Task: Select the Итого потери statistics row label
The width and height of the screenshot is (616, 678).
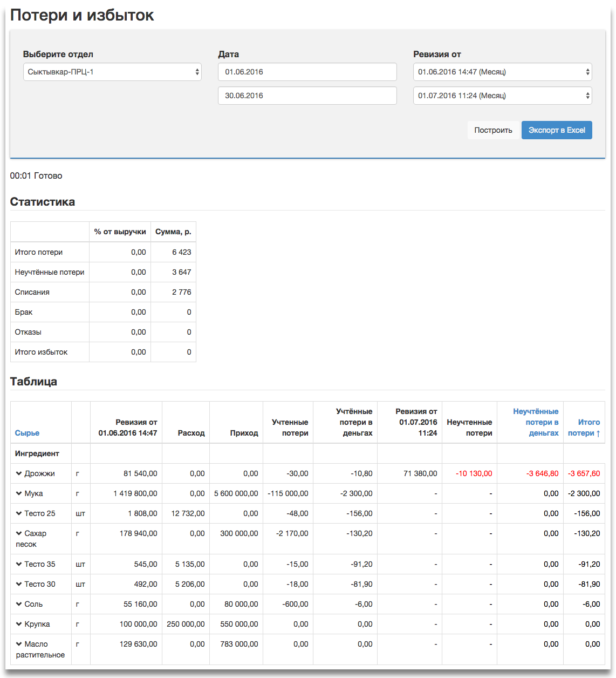Action: click(39, 252)
